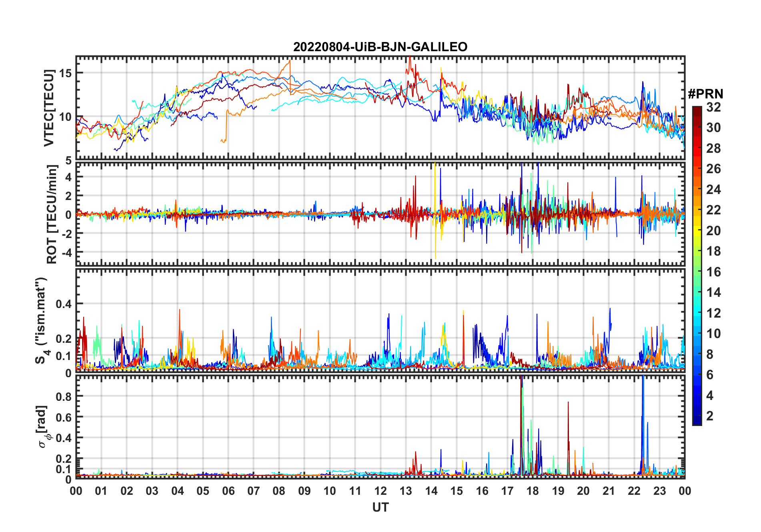
Task: Click colorbar tick label 12
Action: (713, 313)
